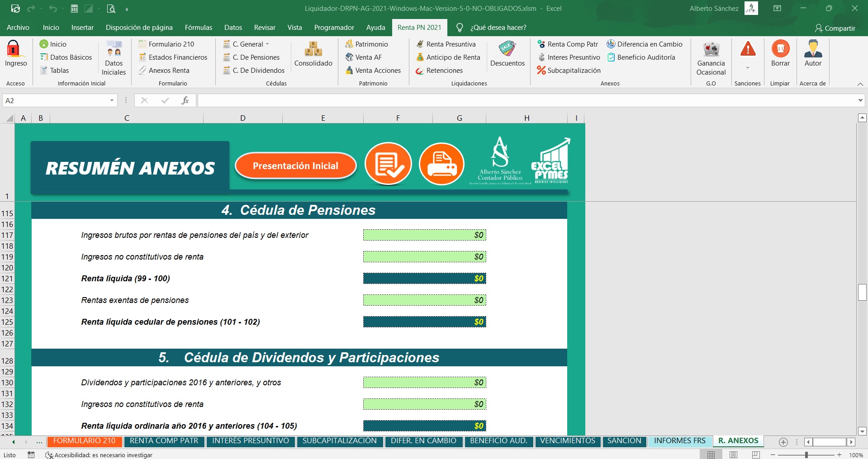
Task: Open the VENCIMIENTOS sheet tab
Action: coord(568,441)
